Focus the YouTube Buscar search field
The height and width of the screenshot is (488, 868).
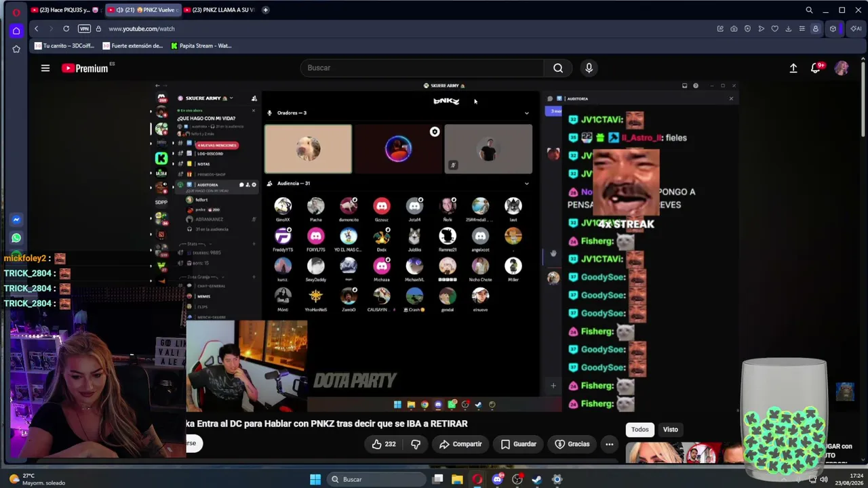pyautogui.click(x=422, y=68)
